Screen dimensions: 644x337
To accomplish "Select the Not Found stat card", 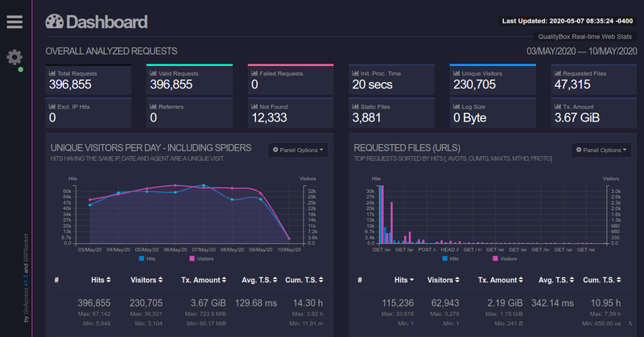I will tap(290, 113).
